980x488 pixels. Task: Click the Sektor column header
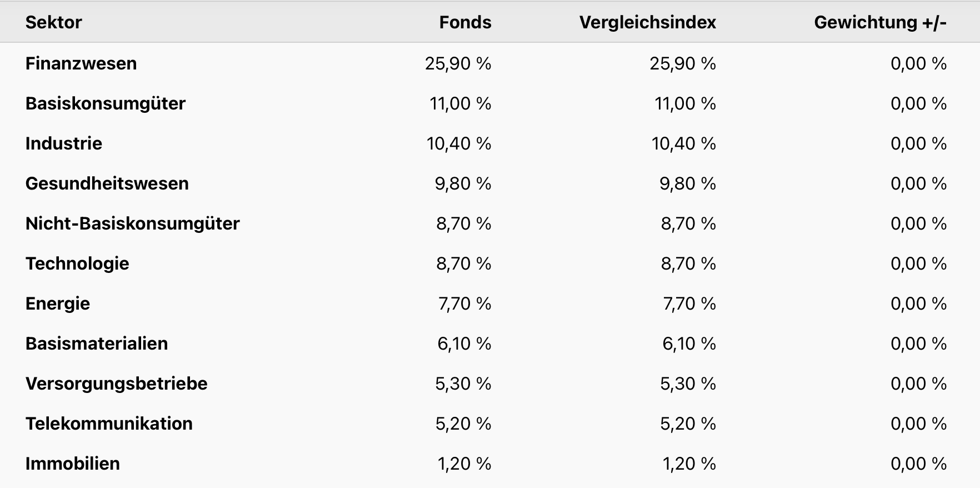(x=53, y=22)
